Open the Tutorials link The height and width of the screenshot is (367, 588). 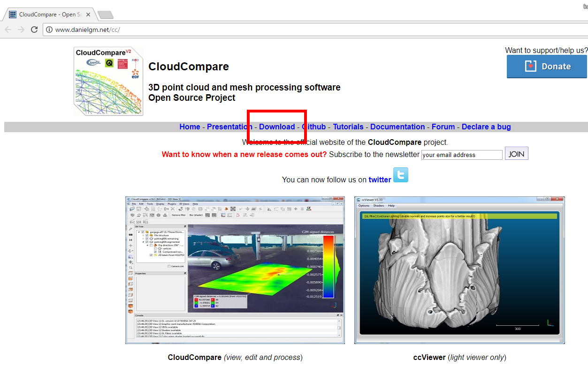348,127
